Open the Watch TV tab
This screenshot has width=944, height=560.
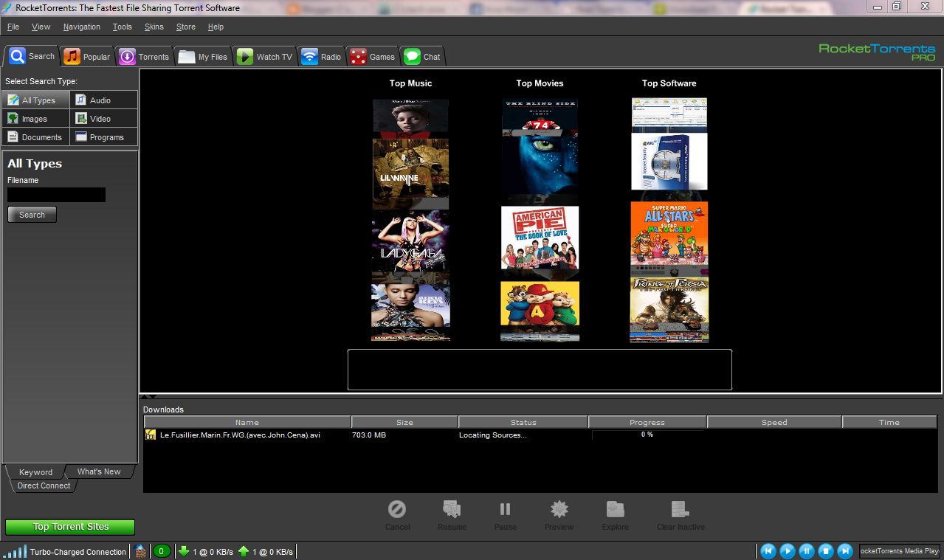(264, 57)
